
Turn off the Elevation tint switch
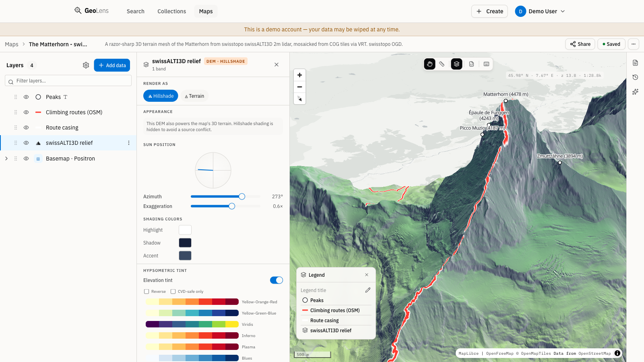click(x=277, y=280)
